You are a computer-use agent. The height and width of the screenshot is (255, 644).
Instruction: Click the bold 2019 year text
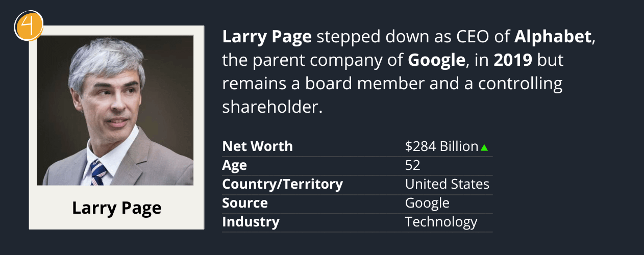click(x=513, y=61)
